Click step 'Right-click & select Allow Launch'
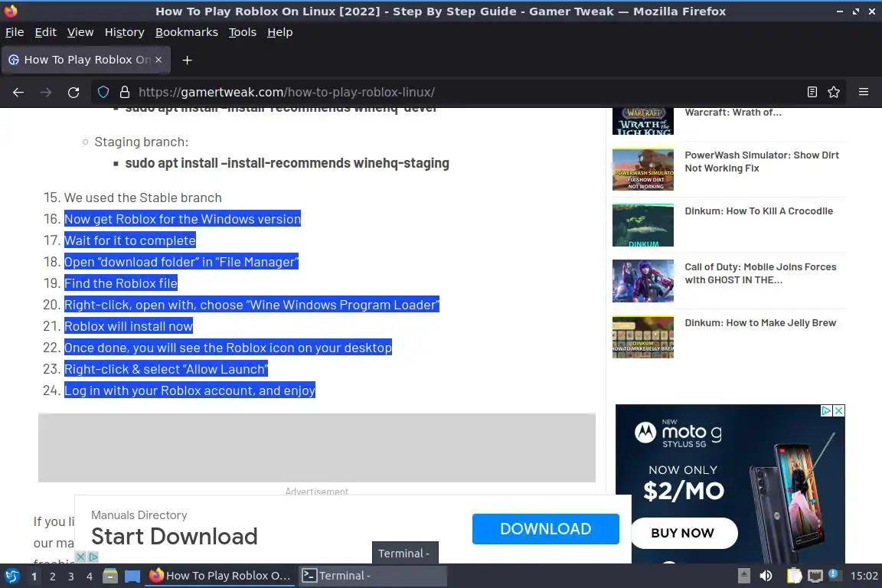Screen dimensions: 882x588 coord(166,369)
